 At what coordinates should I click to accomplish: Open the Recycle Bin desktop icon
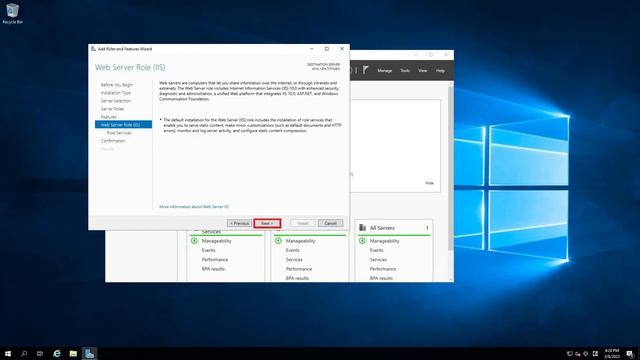12,13
